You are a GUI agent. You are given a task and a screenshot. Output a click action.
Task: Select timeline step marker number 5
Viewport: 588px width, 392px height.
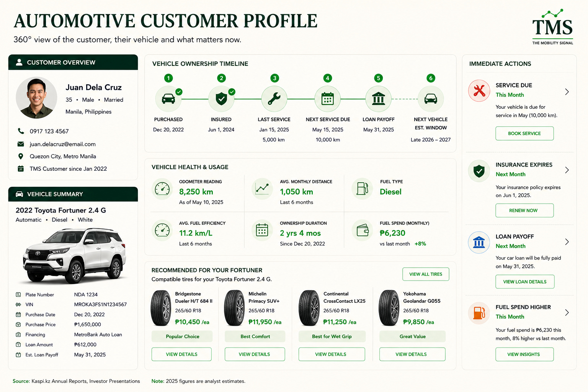[x=378, y=78]
